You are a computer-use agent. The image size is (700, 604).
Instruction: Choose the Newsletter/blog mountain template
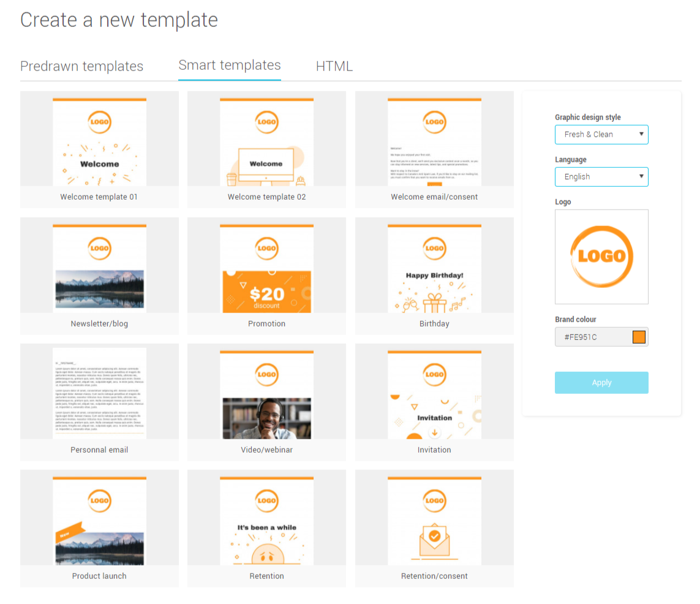click(x=99, y=268)
